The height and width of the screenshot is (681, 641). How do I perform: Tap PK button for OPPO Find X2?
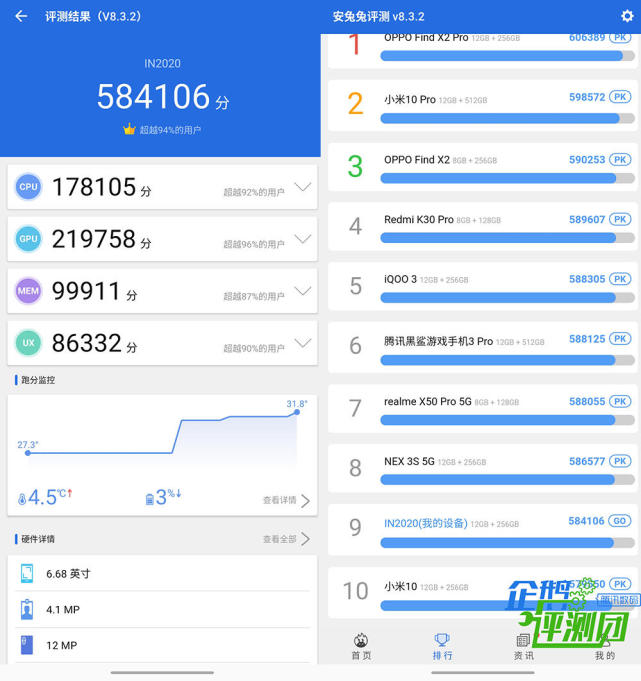click(x=620, y=159)
